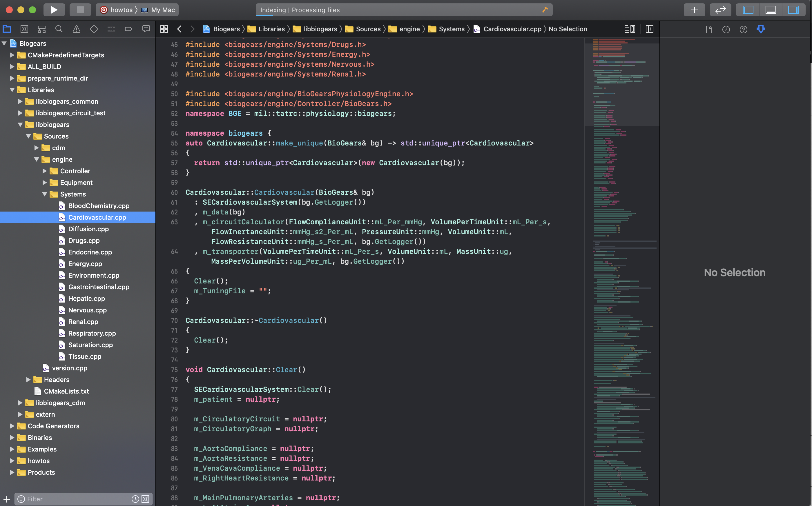This screenshot has width=812, height=506.
Task: Add a new file with plus button
Action: tap(7, 499)
